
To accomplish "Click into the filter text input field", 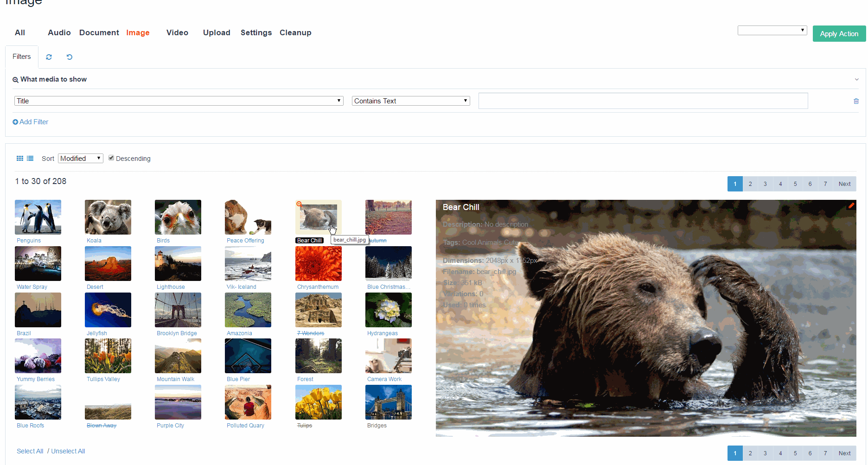I will click(643, 101).
